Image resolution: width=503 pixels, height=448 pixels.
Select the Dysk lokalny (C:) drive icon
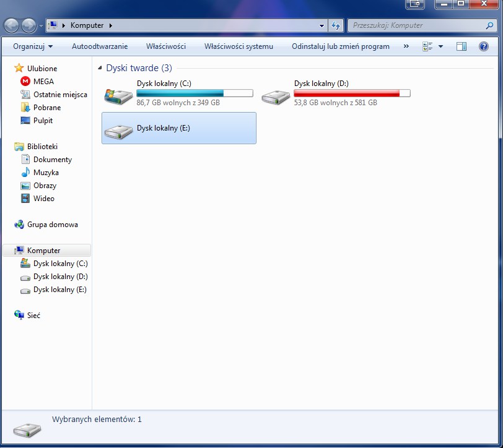[118, 97]
